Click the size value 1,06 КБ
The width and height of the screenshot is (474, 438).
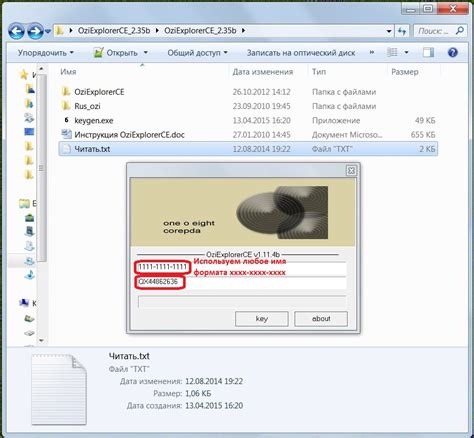[x=198, y=393]
